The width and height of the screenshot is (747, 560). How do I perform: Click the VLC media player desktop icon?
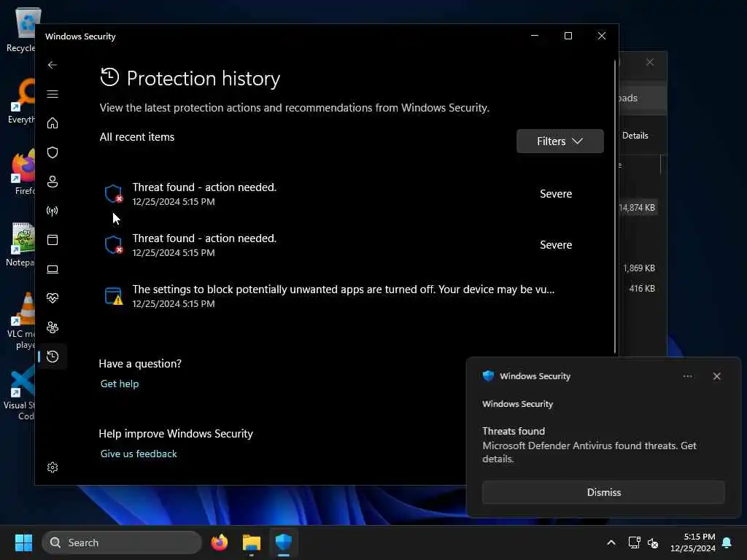click(x=20, y=321)
